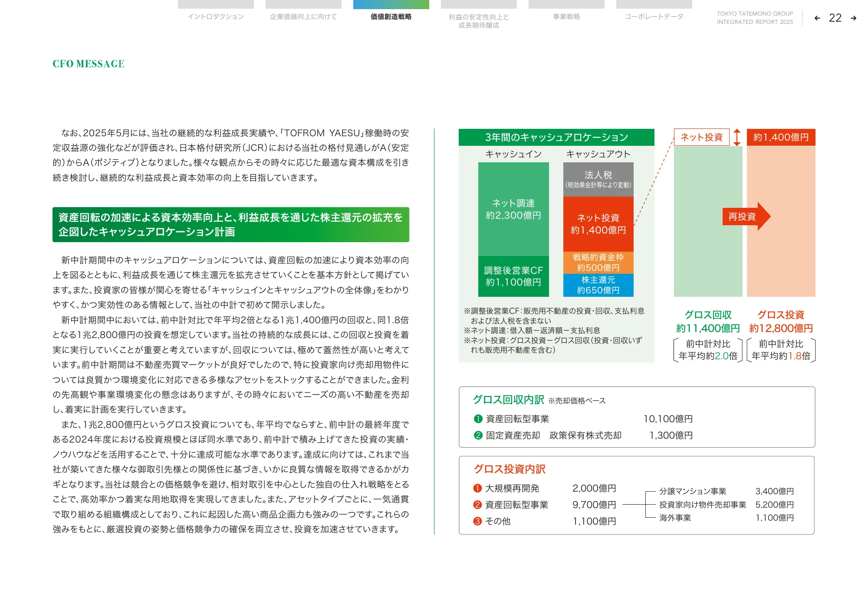Click the previous page left arrow
The width and height of the screenshot is (868, 614).
coord(817,18)
